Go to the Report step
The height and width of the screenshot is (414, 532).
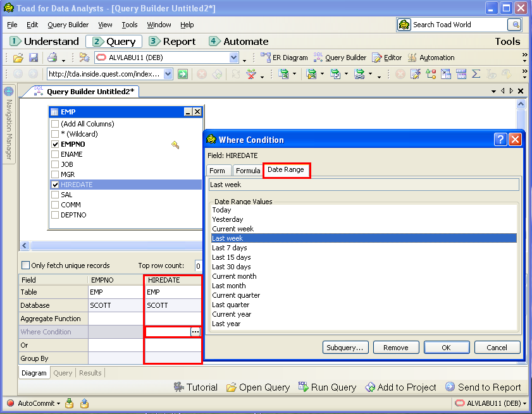pos(172,41)
